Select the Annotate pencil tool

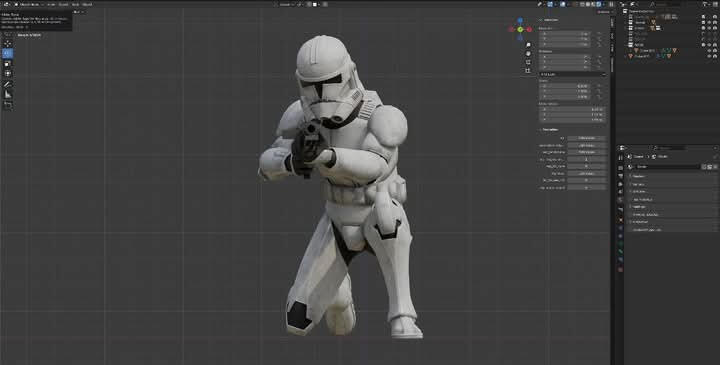pyautogui.click(x=7, y=84)
